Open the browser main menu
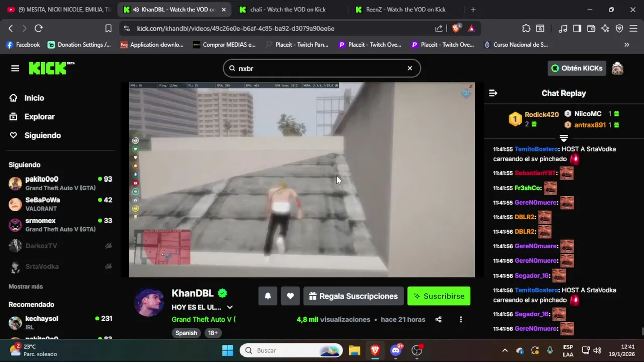Viewport: 644px width, 362px height. click(x=634, y=29)
